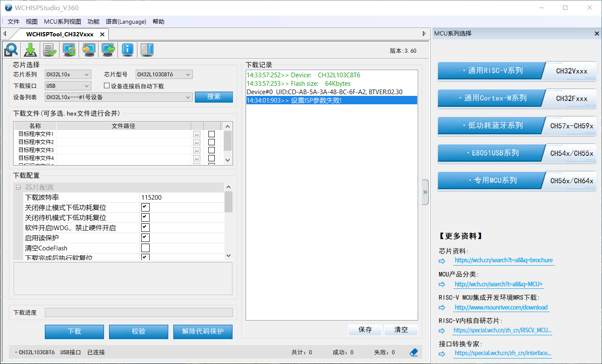Toggle 设备连接后自动下载 checkbox

[x=107, y=86]
